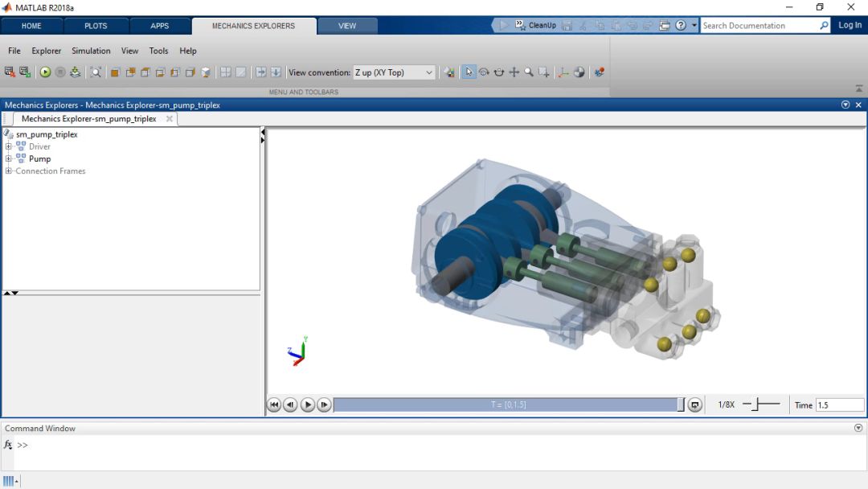This screenshot has height=489, width=868.
Task: Open the Tools menu
Action: click(x=158, y=51)
